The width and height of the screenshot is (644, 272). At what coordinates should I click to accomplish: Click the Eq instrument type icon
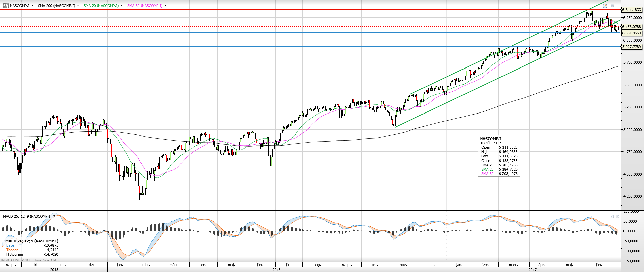(6, 5)
